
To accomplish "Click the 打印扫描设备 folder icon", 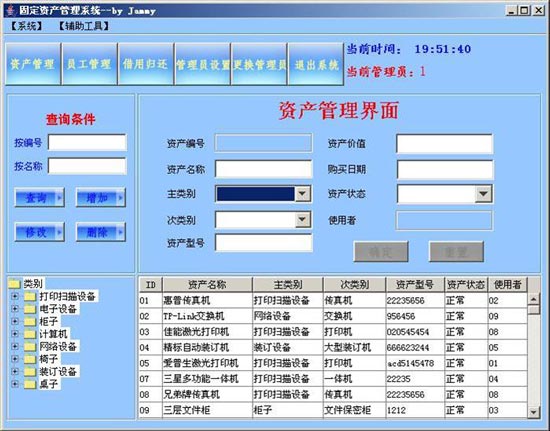I will (x=30, y=297).
